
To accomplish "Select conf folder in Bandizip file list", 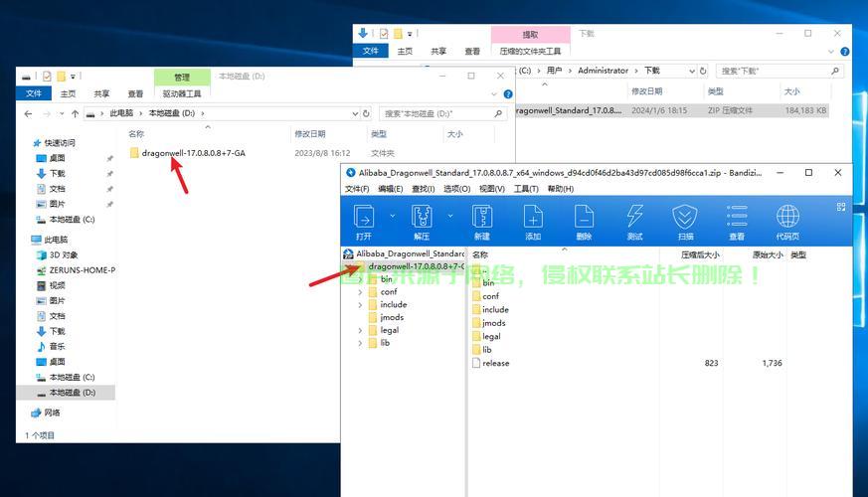I will click(x=485, y=296).
